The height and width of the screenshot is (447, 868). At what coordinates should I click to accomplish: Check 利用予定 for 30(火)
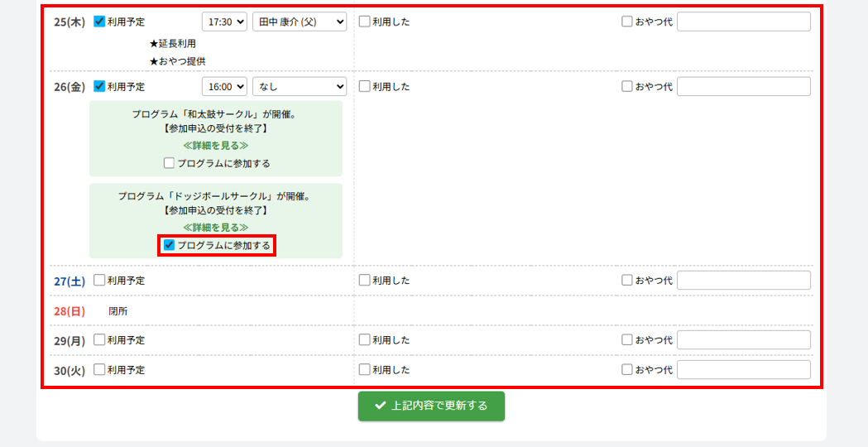pyautogui.click(x=100, y=370)
